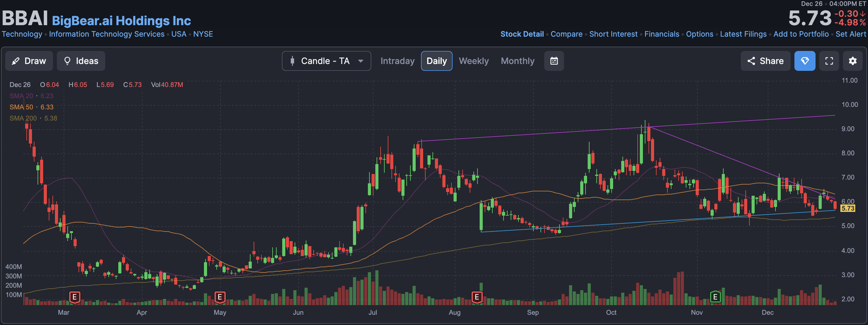Switch to Weekly timeframe
Image resolution: width=868 pixels, height=325 pixels.
coord(473,61)
